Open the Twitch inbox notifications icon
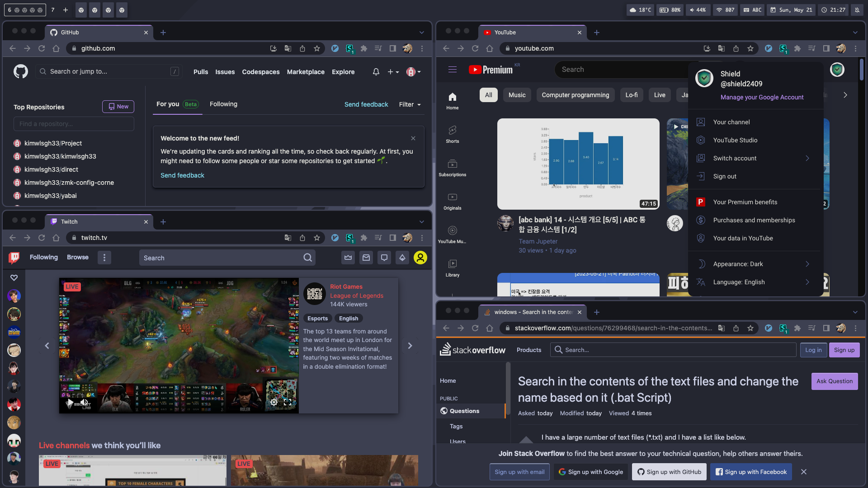This screenshot has height=488, width=868. [366, 258]
